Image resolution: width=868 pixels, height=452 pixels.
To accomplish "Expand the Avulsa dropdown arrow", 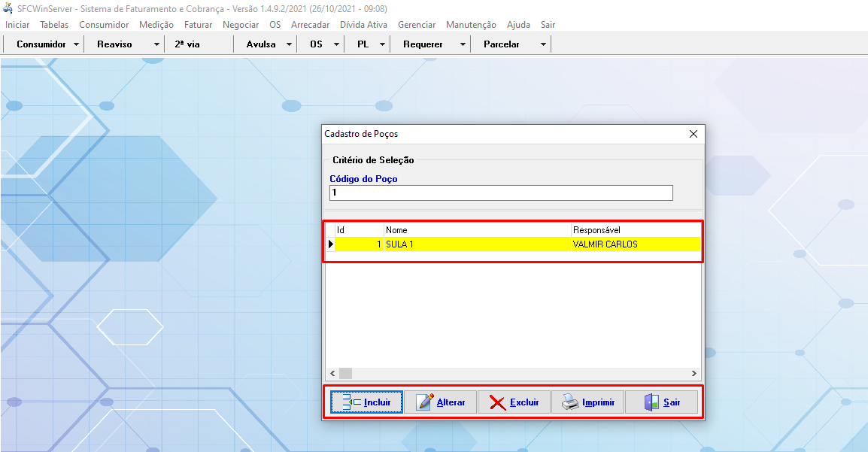I will [x=289, y=44].
